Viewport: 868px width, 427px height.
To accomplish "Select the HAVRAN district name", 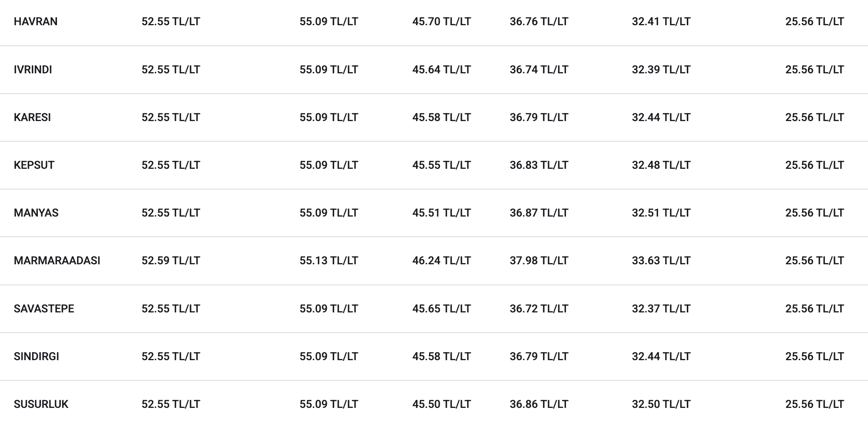I will click(x=36, y=21).
